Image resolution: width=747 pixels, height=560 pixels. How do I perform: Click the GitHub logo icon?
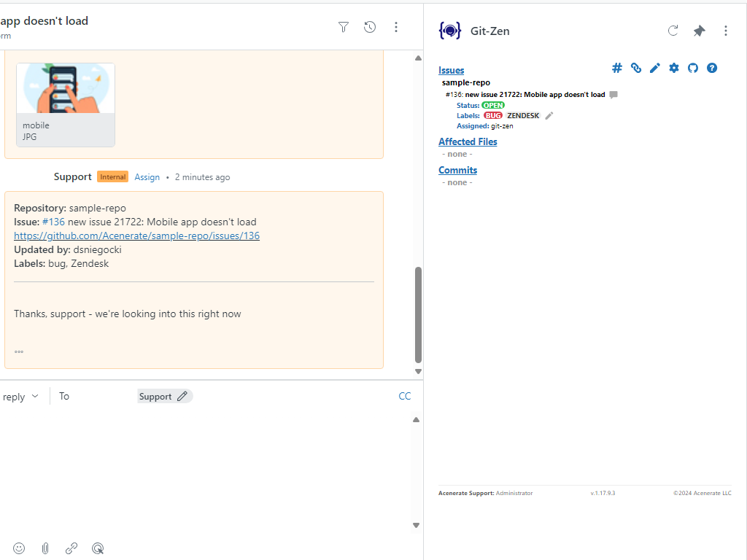tap(693, 68)
